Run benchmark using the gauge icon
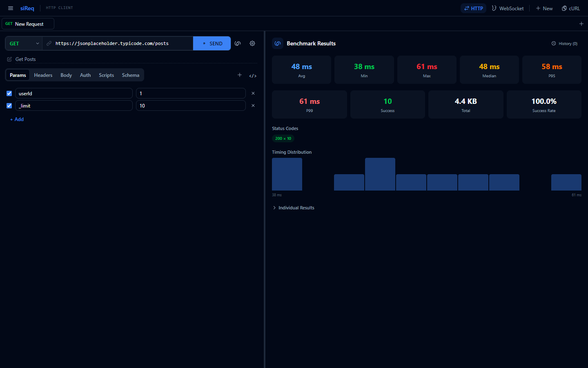The height and width of the screenshot is (368, 588). point(238,43)
